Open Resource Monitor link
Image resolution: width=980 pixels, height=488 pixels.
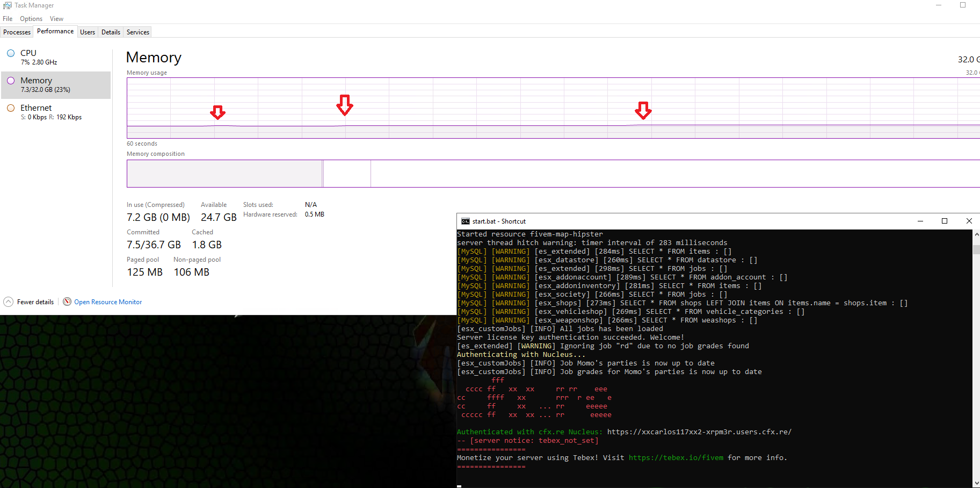(x=108, y=302)
